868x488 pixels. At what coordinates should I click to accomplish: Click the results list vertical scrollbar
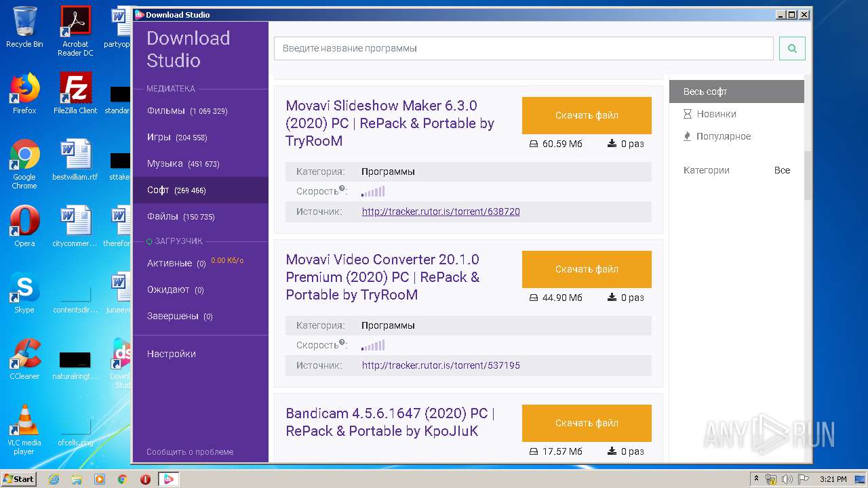click(808, 175)
